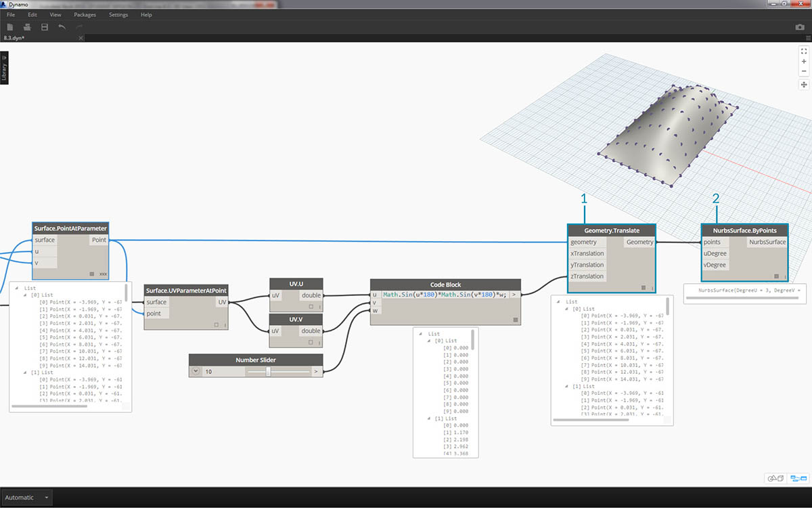Screen dimensions: 812x508
Task: Export workspace using the camera icon
Action: tap(800, 27)
